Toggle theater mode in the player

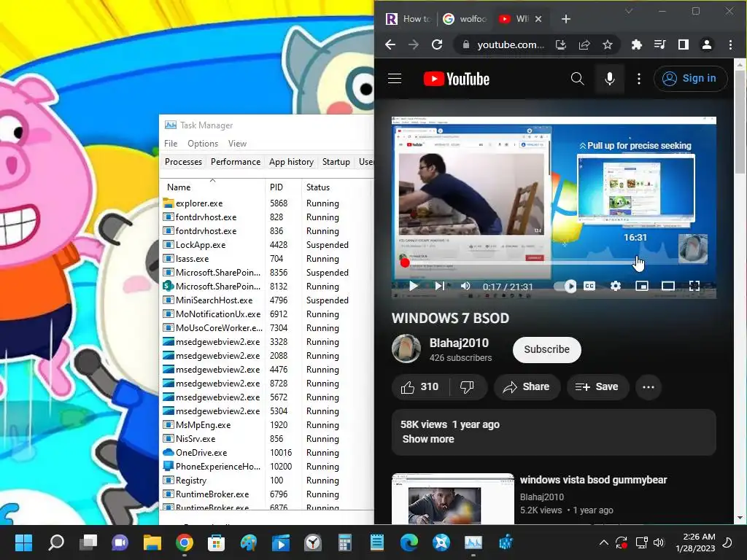click(668, 286)
